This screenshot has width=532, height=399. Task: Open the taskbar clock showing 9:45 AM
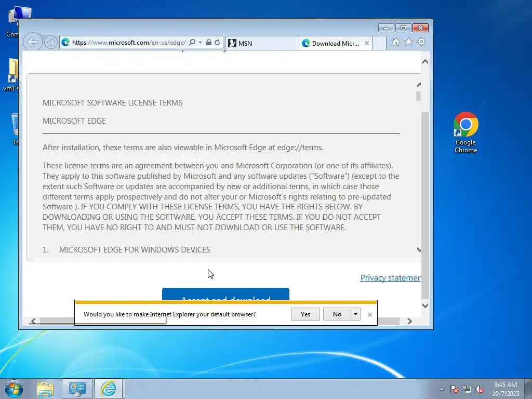[x=506, y=389]
